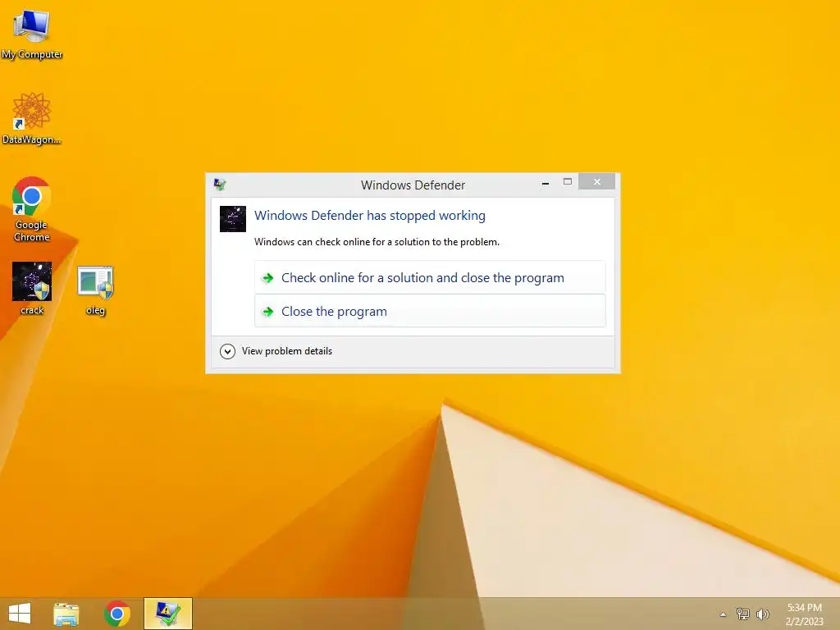This screenshot has width=840, height=630.
Task: Click 'Windows can check online for a solution' text
Action: pos(377,242)
